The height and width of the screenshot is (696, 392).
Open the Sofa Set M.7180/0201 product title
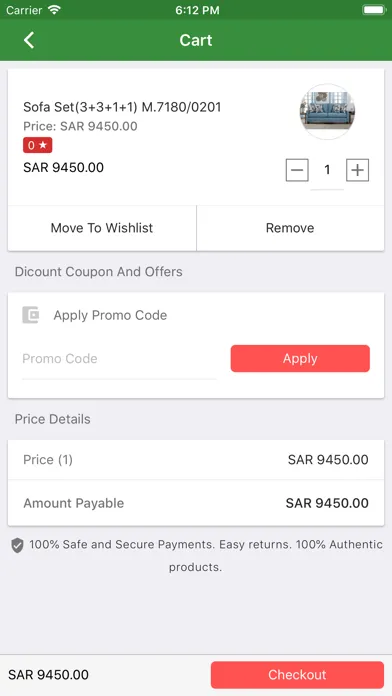click(x=122, y=107)
